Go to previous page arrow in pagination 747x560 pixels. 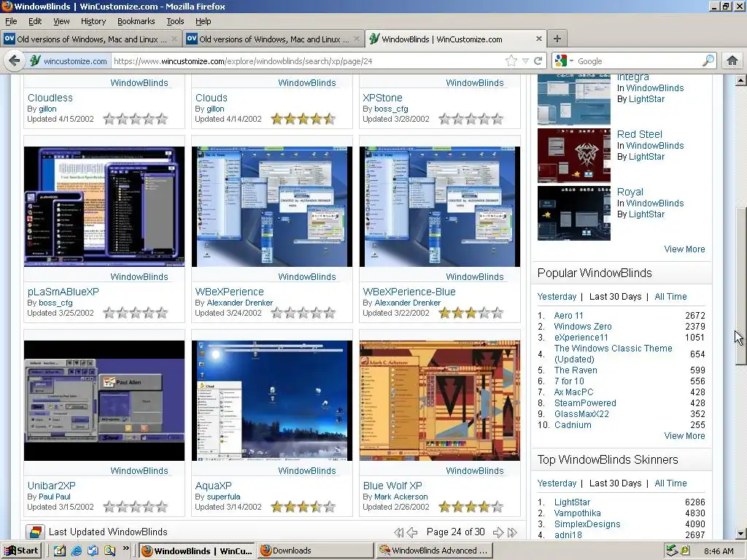coord(413,532)
